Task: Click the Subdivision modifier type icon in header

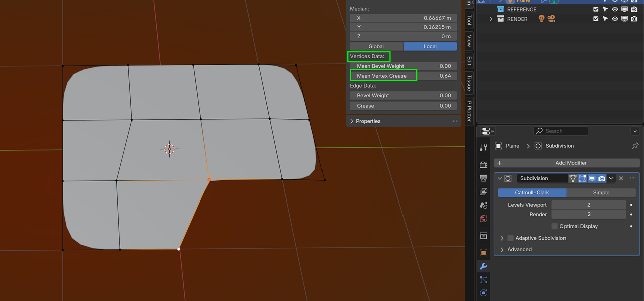Action: tap(508, 178)
